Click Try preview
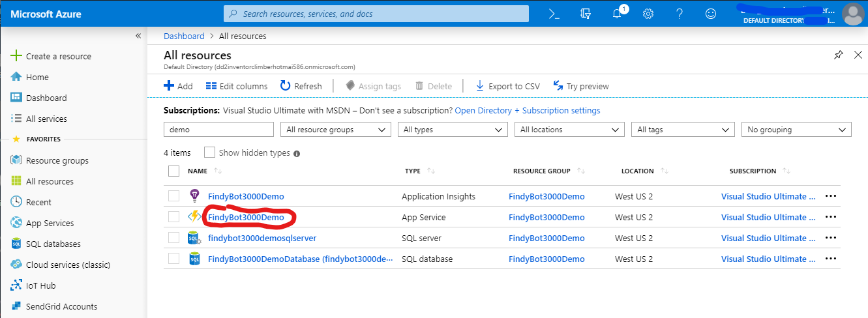This screenshot has width=868, height=318. [x=581, y=86]
